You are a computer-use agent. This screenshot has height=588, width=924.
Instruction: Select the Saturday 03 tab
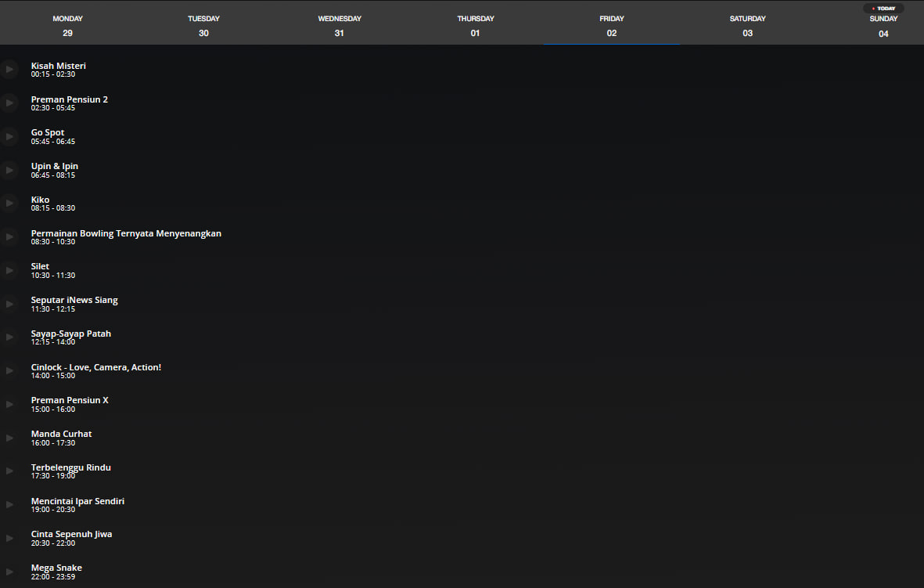point(747,26)
